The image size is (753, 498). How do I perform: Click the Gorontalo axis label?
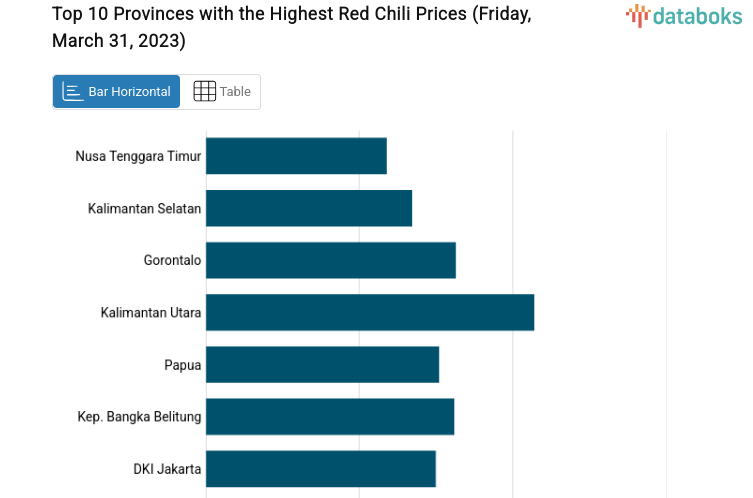(172, 260)
